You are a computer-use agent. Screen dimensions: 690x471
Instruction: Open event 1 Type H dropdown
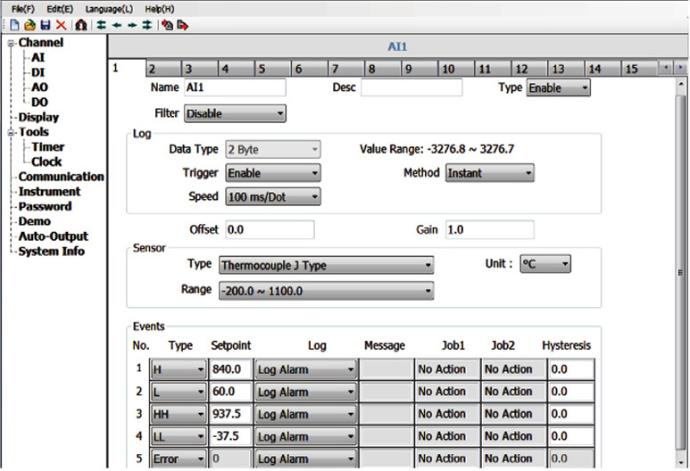(178, 369)
